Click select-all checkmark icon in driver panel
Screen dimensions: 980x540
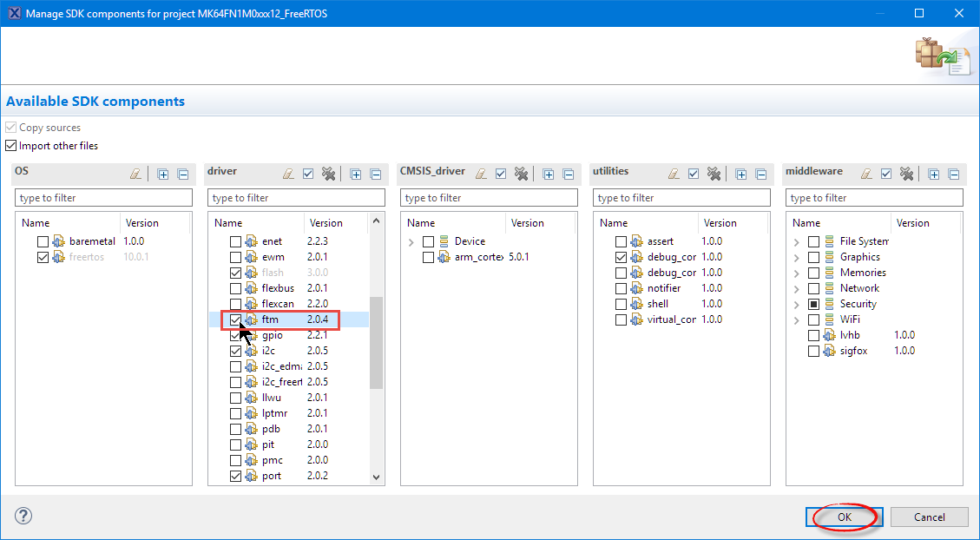pos(308,174)
